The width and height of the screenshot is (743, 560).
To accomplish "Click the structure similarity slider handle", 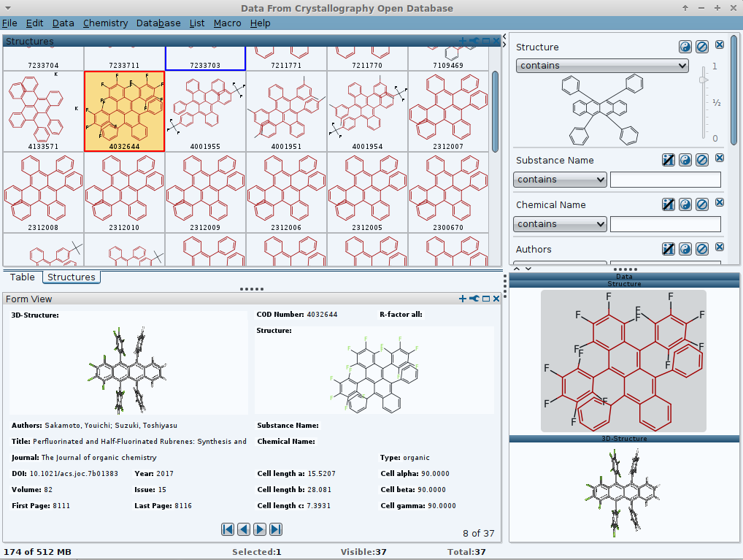I will pyautogui.click(x=704, y=78).
